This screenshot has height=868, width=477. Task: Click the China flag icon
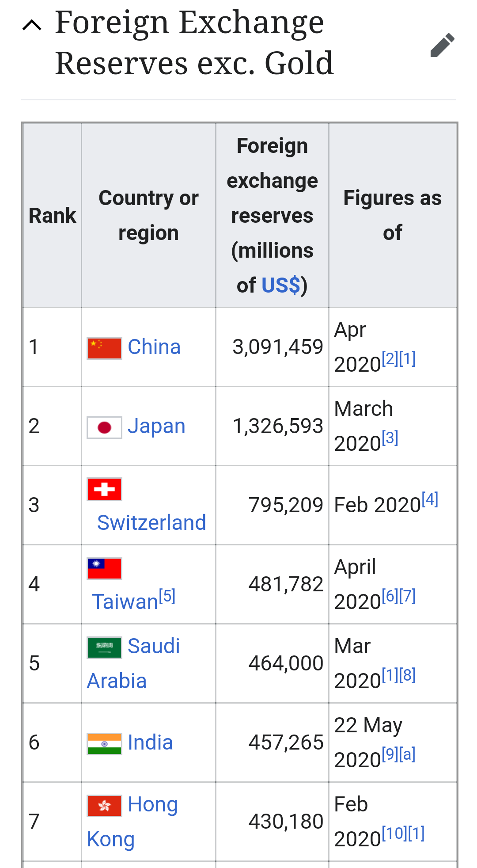coord(104,348)
